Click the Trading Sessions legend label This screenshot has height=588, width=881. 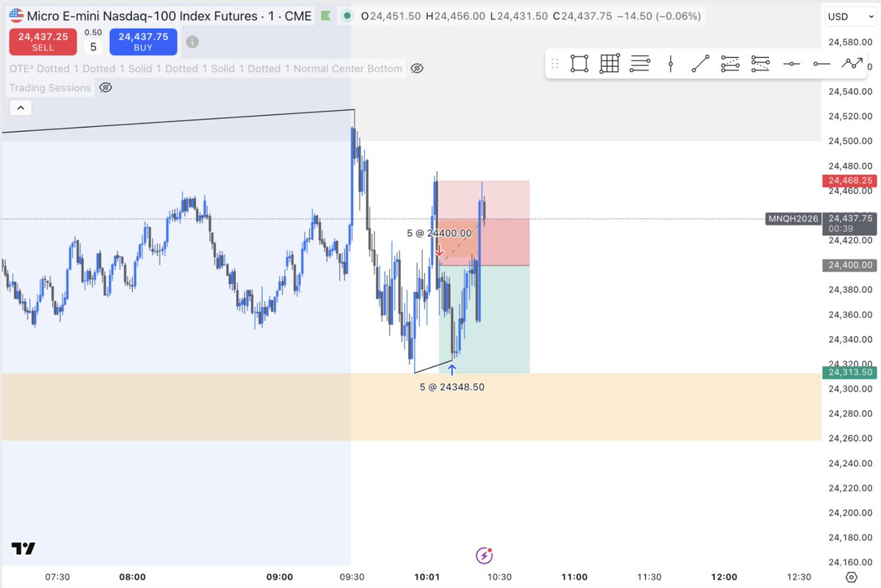click(50, 87)
